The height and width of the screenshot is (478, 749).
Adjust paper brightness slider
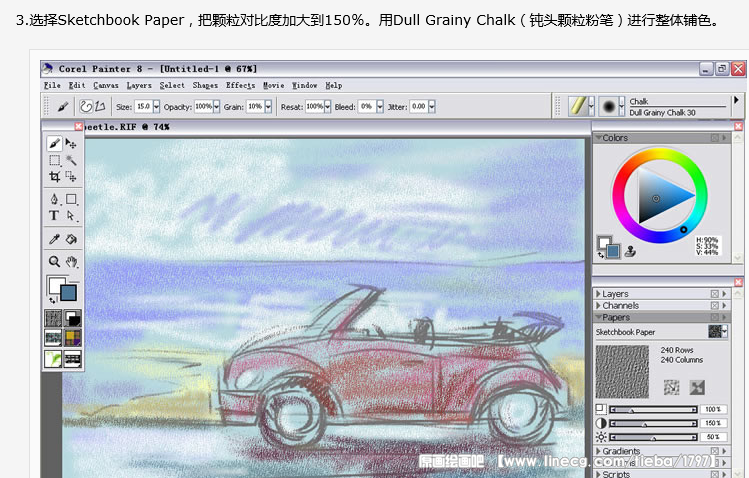[x=653, y=437]
